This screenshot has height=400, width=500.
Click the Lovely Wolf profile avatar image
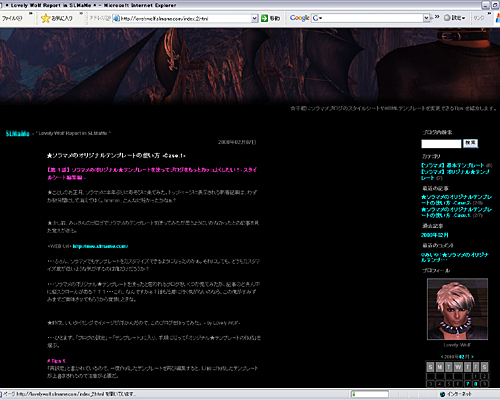(457, 309)
